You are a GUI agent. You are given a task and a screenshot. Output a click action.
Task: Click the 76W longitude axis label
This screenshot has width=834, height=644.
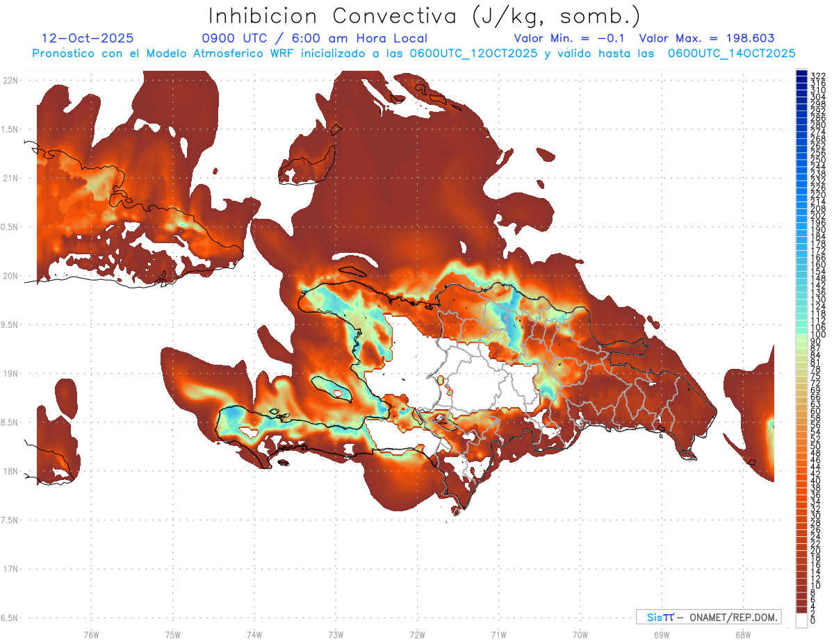[91, 634]
